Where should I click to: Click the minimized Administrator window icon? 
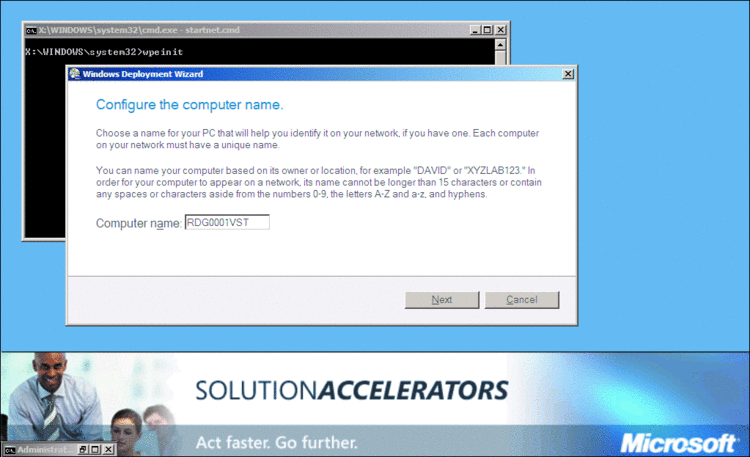(10, 450)
